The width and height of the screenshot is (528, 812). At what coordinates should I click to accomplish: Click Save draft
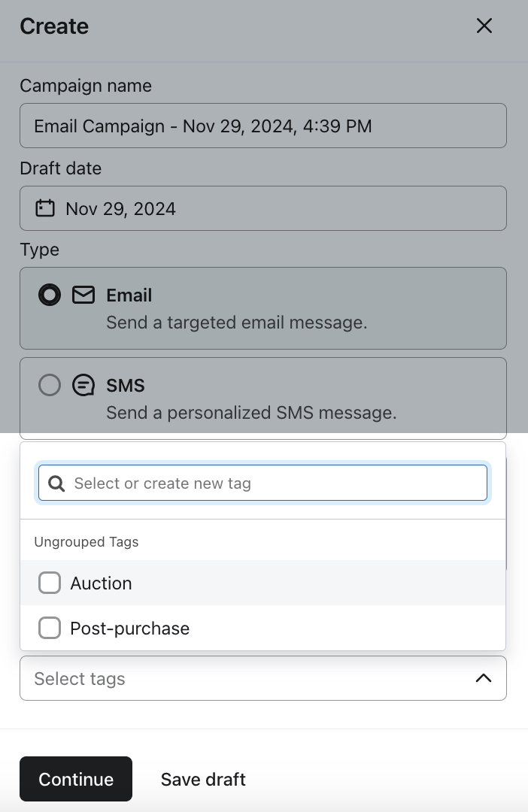coord(202,779)
